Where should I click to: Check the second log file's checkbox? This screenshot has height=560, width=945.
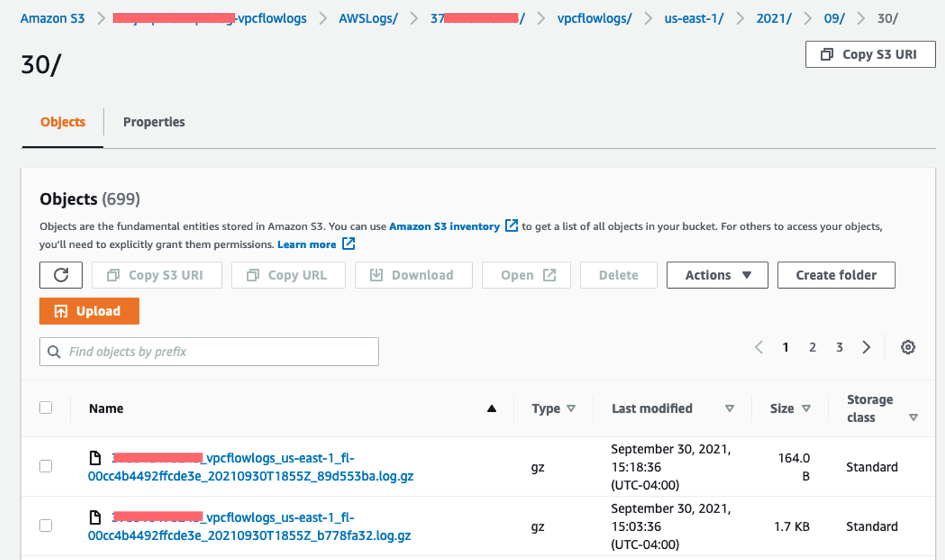(45, 525)
